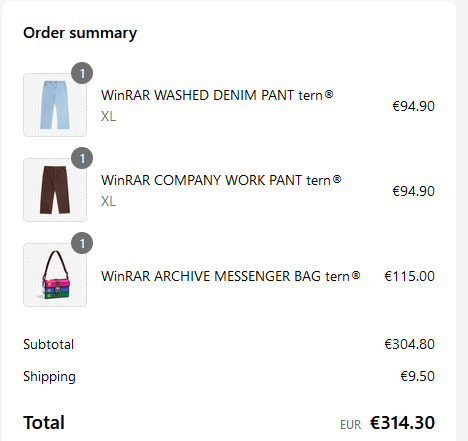Click the quantity badge on work pant
This screenshot has width=468, height=441.
[82, 158]
